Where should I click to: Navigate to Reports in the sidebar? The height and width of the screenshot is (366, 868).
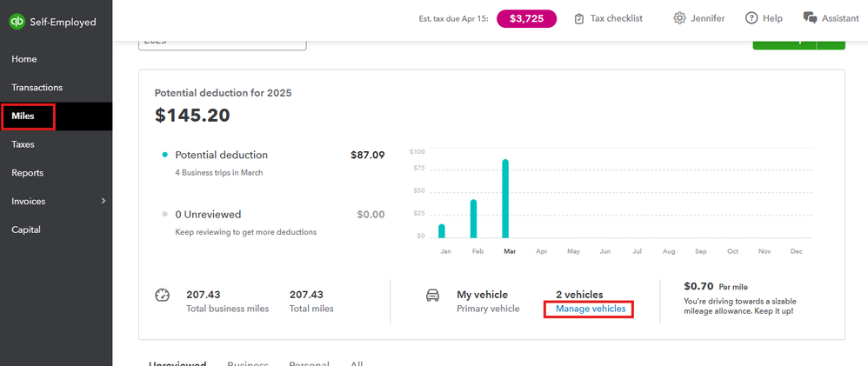point(28,173)
